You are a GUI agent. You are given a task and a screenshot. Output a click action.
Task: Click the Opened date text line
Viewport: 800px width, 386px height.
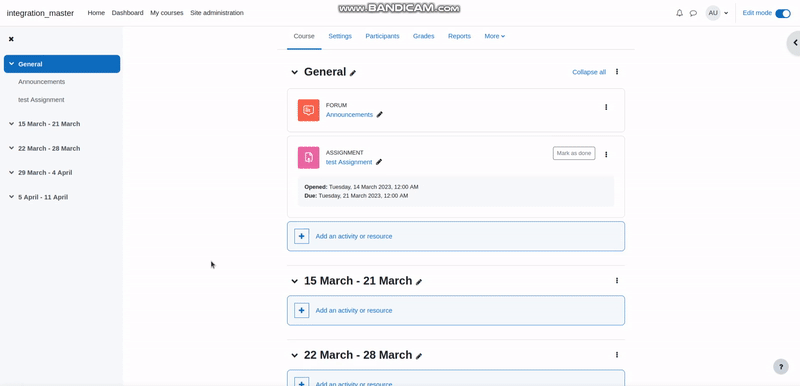(x=361, y=187)
